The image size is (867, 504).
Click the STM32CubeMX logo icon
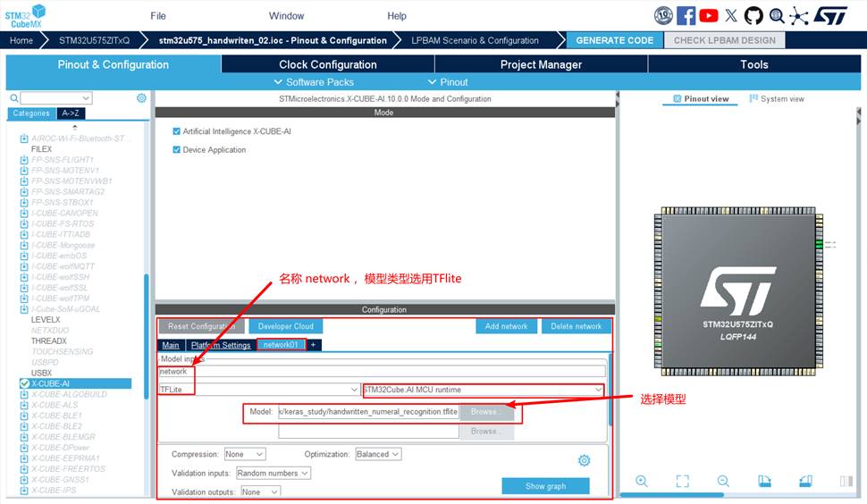pyautogui.click(x=25, y=15)
